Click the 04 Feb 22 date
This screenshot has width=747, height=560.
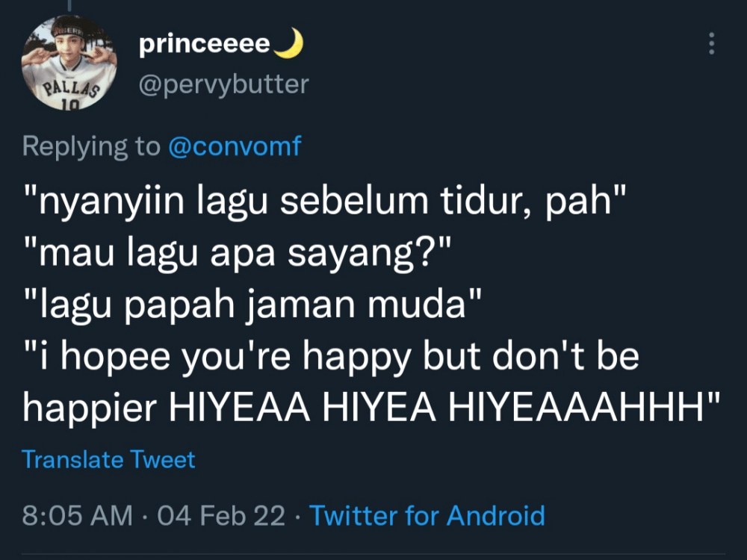pos(222,515)
